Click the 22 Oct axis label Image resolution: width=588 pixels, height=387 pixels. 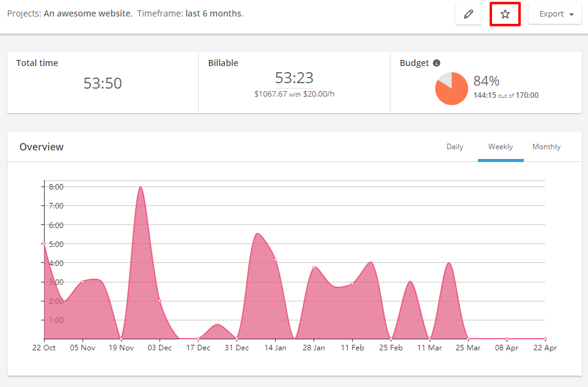tap(44, 348)
